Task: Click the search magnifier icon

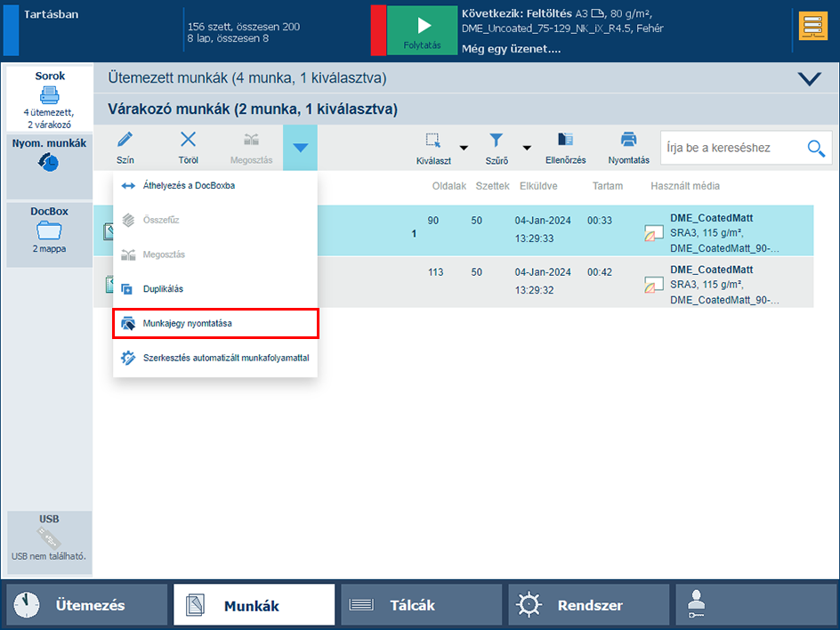Action: pyautogui.click(x=816, y=148)
